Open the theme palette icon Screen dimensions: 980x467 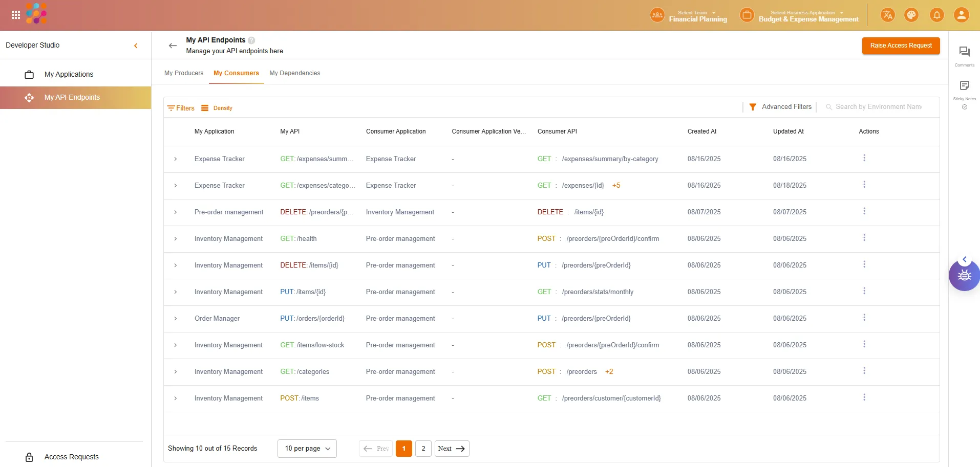pyautogui.click(x=911, y=15)
